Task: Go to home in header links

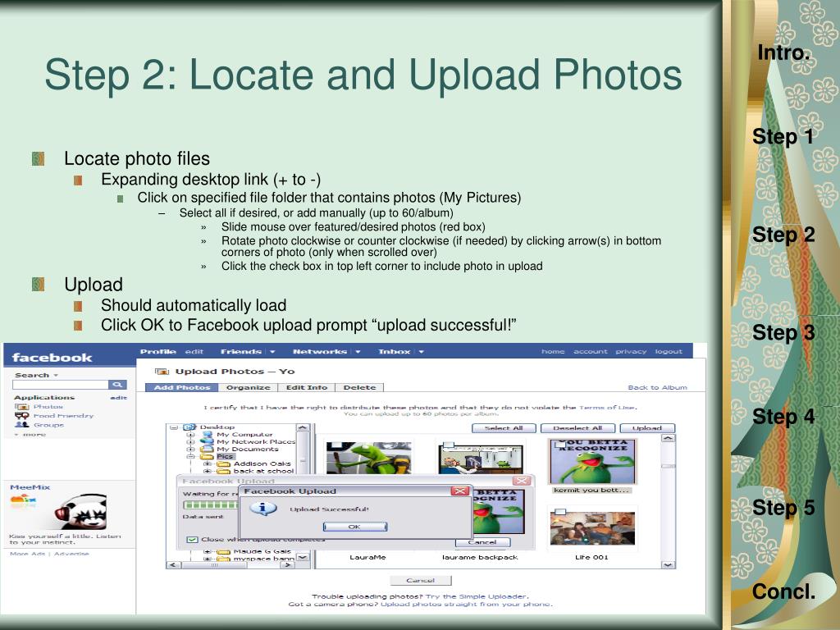Action: pyautogui.click(x=553, y=351)
